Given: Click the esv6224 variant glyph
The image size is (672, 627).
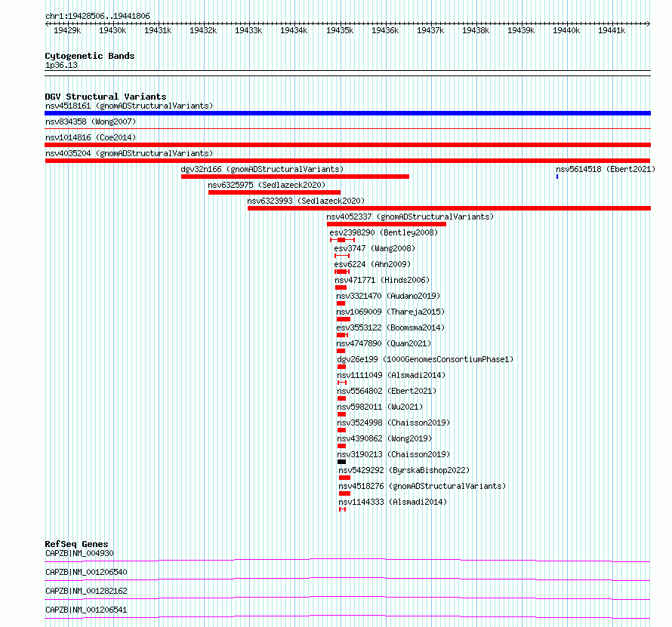Looking at the screenshot, I should 342,272.
